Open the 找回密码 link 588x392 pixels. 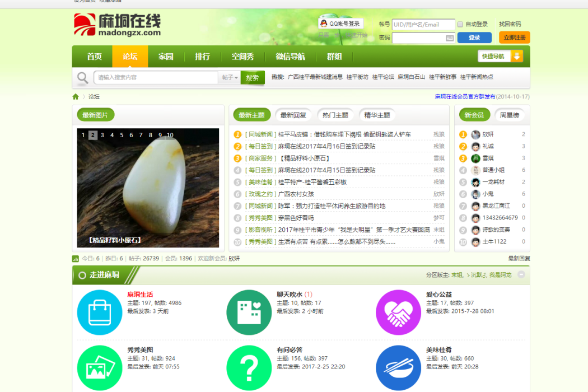[510, 24]
